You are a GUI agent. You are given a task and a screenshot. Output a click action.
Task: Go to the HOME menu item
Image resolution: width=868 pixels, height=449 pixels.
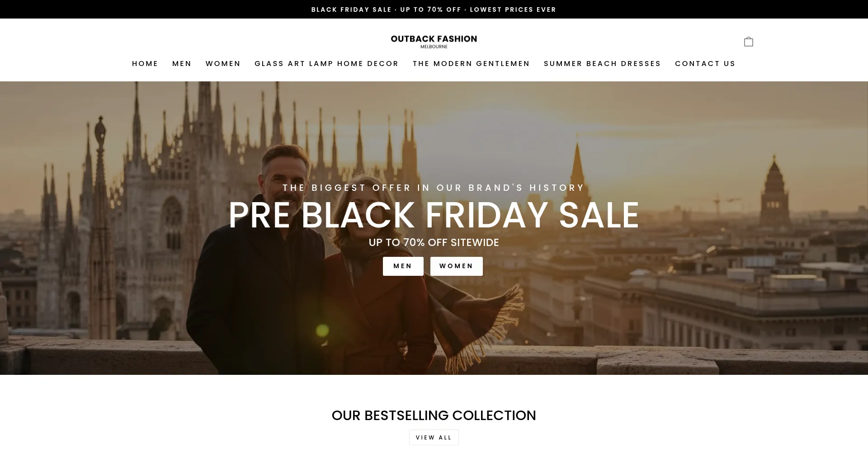pos(145,64)
